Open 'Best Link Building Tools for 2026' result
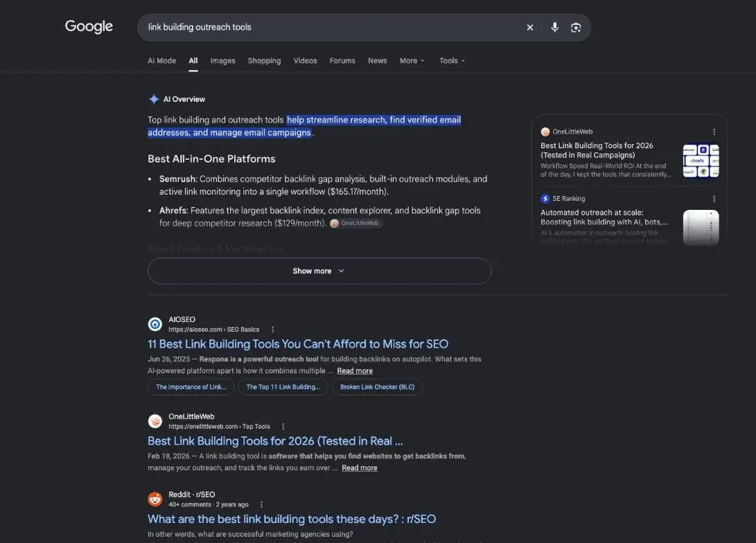 275,441
